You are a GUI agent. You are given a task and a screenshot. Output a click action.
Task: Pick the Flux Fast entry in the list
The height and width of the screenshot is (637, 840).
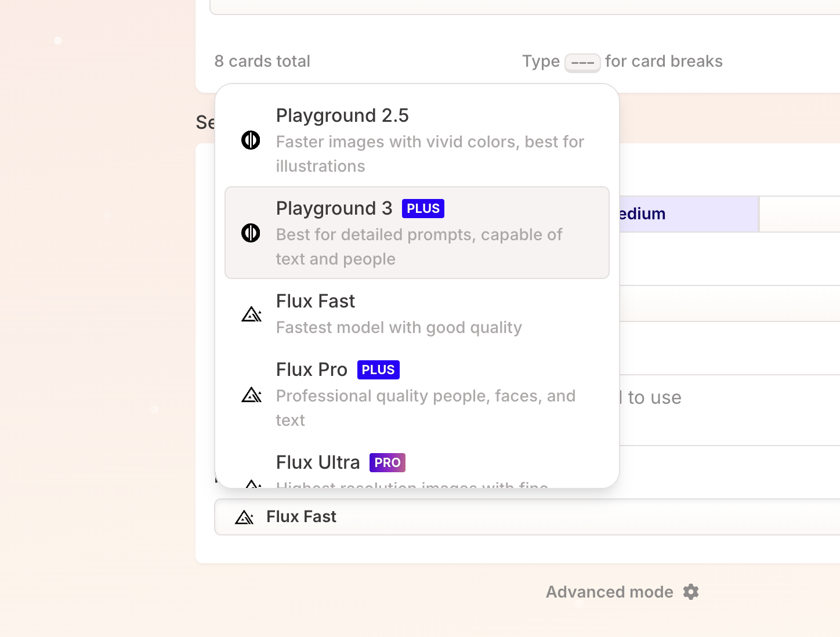click(x=316, y=302)
